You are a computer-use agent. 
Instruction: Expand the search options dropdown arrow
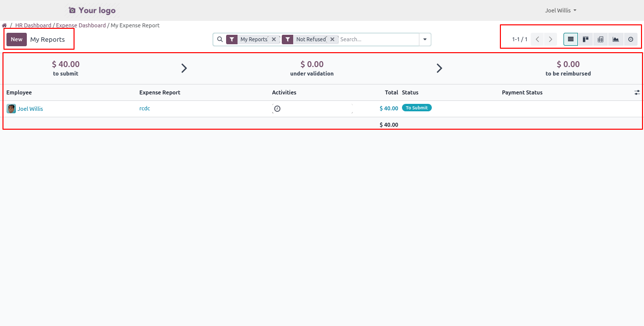point(425,39)
